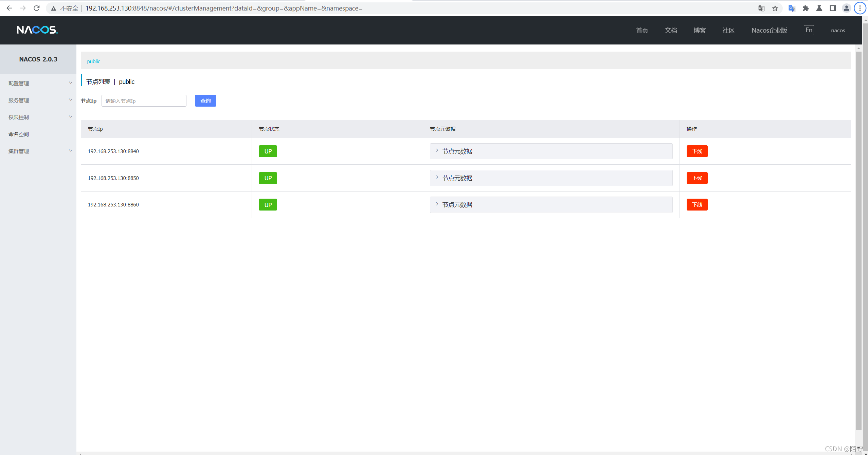Click 下线 for node 192.168.253.130:8860
Screen dimensions: 868x455
pos(697,205)
